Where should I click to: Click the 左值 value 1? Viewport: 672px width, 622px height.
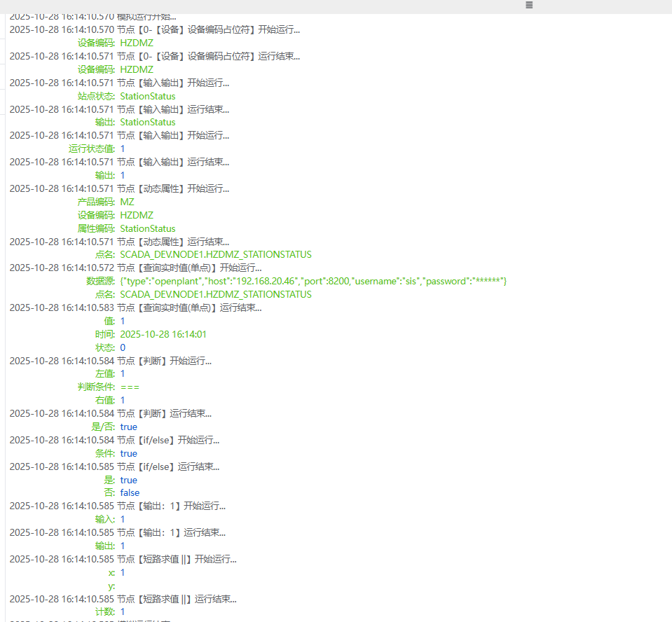click(x=123, y=374)
